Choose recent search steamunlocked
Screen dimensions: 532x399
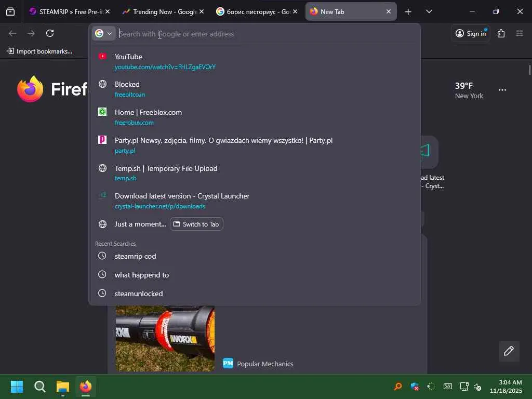(255, 294)
